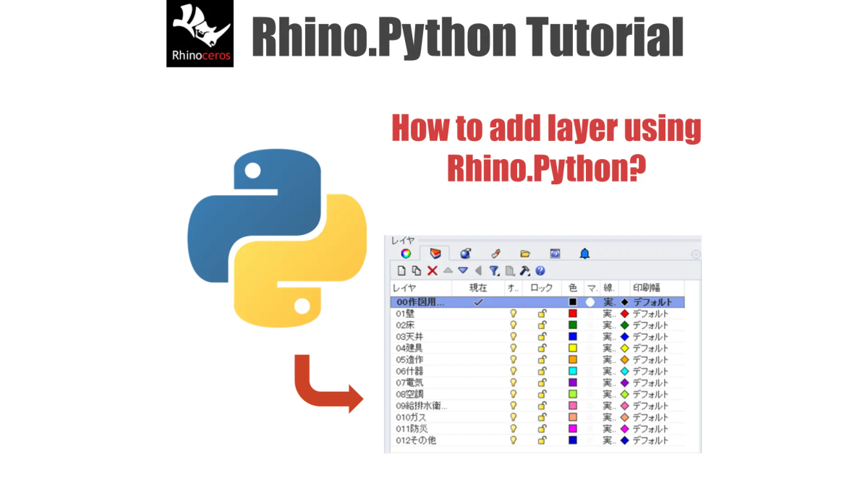Screen dimensions: 868x488
Task: Lock the 02床 layer padlock
Action: click(x=541, y=325)
